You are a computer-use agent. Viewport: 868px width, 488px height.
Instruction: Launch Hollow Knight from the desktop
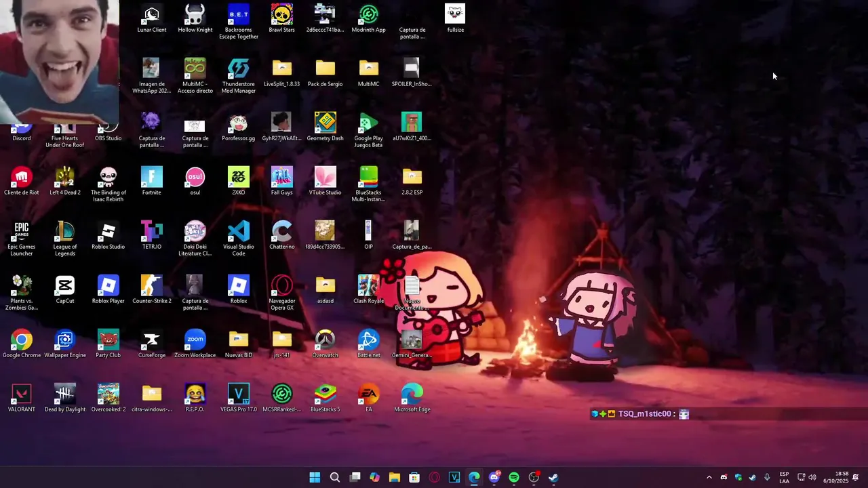(x=195, y=19)
